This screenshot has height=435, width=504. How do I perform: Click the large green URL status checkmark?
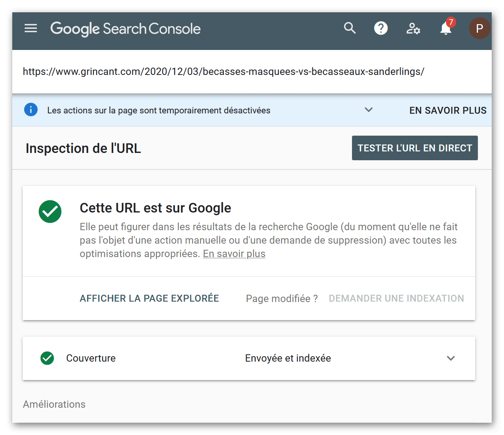tap(50, 212)
